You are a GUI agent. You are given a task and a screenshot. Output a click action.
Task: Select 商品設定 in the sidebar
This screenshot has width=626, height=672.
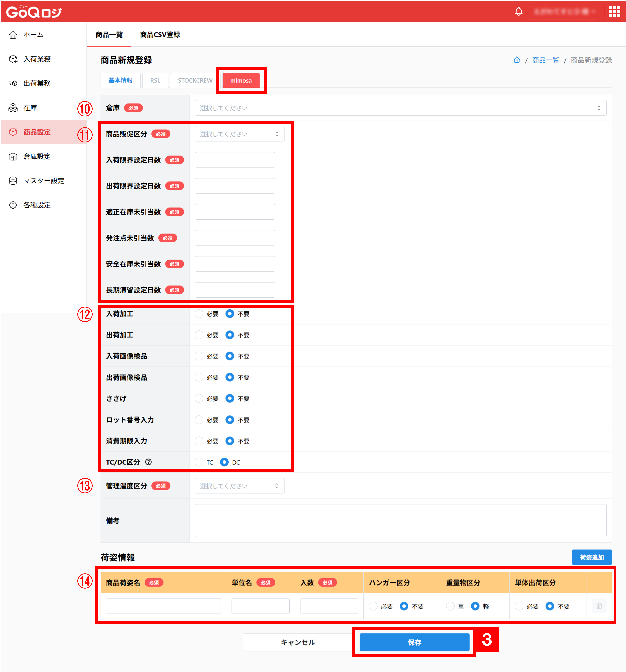43,132
